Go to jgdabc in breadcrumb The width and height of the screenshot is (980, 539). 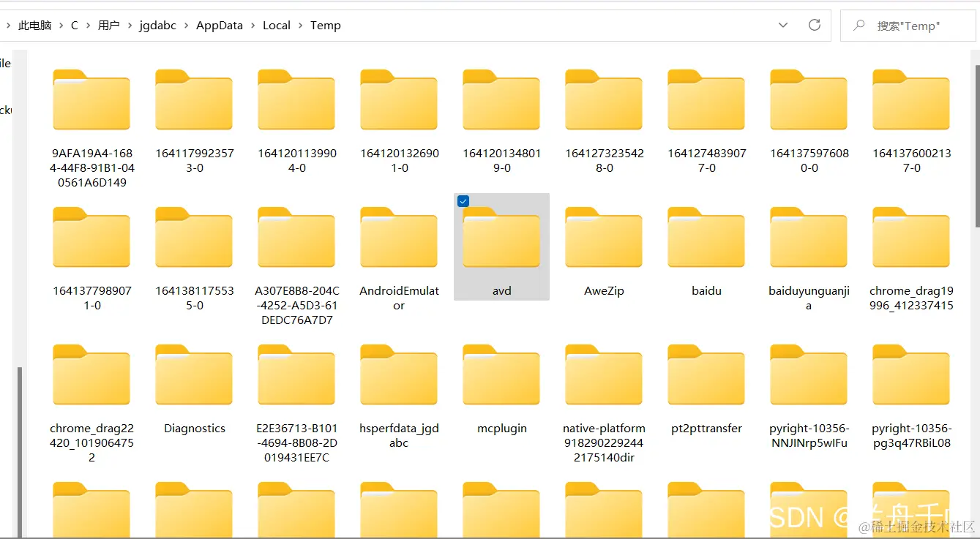pos(157,25)
